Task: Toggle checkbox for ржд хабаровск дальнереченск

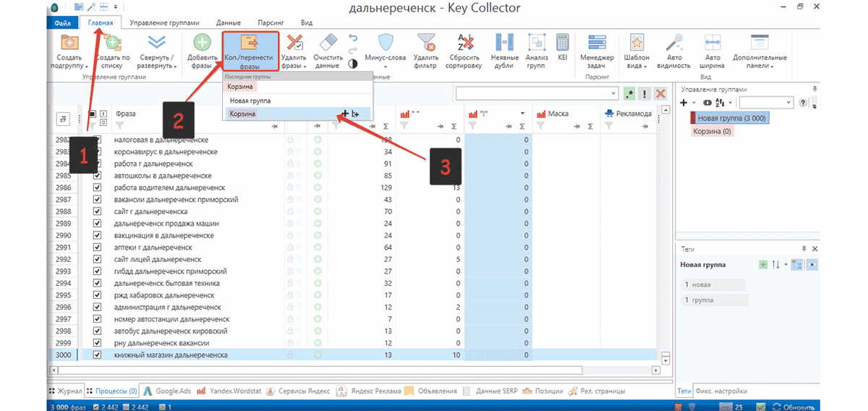Action: click(97, 295)
